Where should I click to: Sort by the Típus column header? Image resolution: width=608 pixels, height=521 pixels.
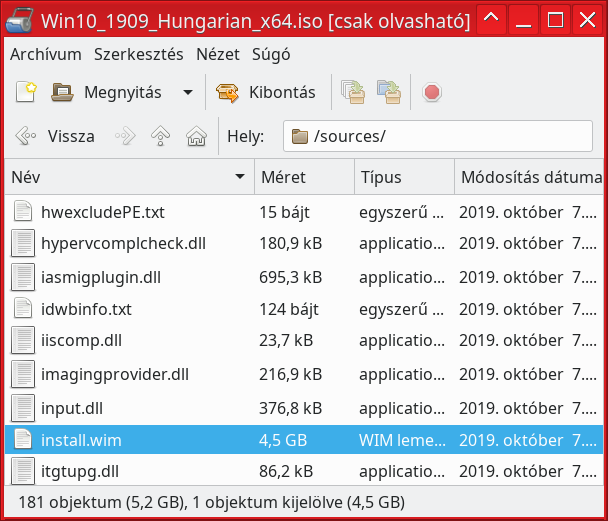tap(404, 177)
